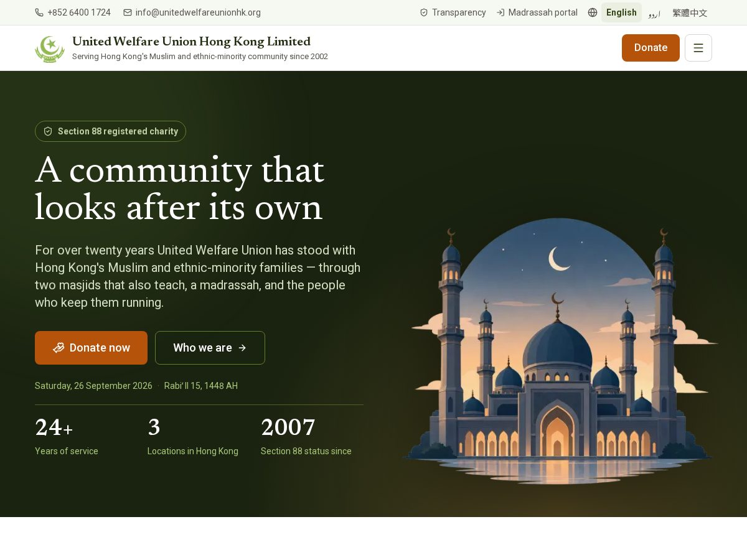Click the Section 88 registered charity badge
This screenshot has height=560, width=747.
pos(110,131)
